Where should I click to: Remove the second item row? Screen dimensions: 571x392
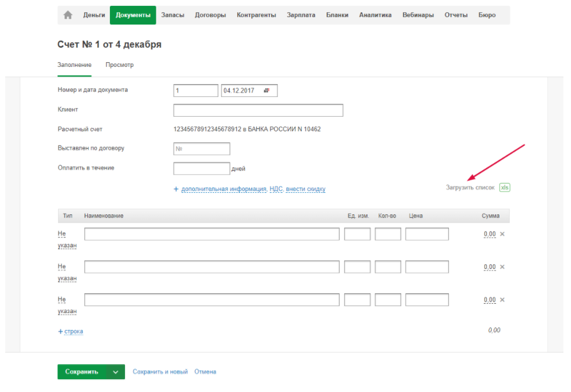(x=502, y=267)
